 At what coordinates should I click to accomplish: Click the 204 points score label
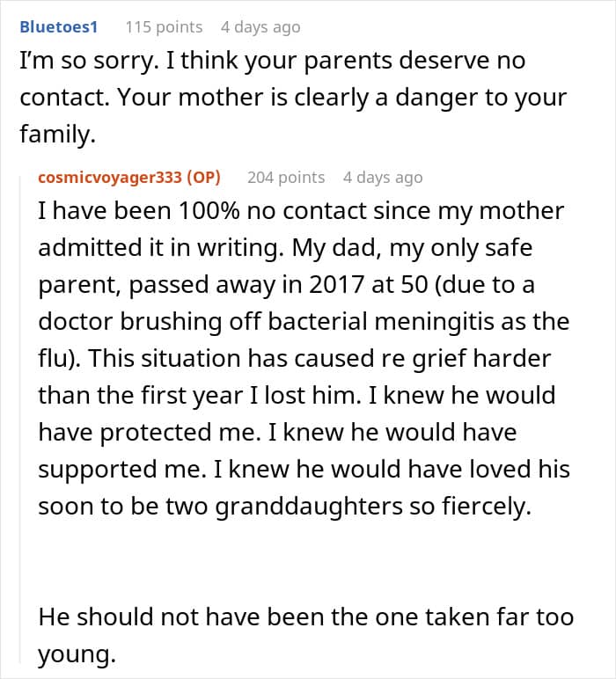click(x=286, y=177)
